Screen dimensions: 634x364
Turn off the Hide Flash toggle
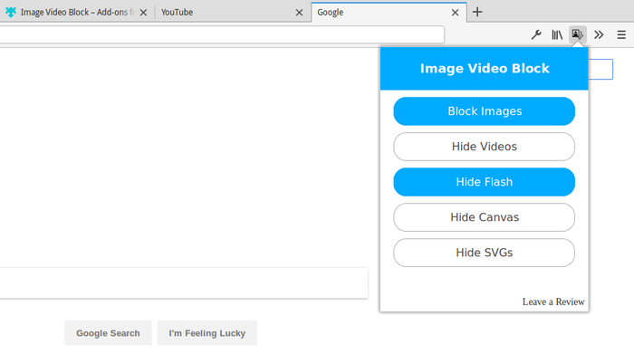pos(484,182)
